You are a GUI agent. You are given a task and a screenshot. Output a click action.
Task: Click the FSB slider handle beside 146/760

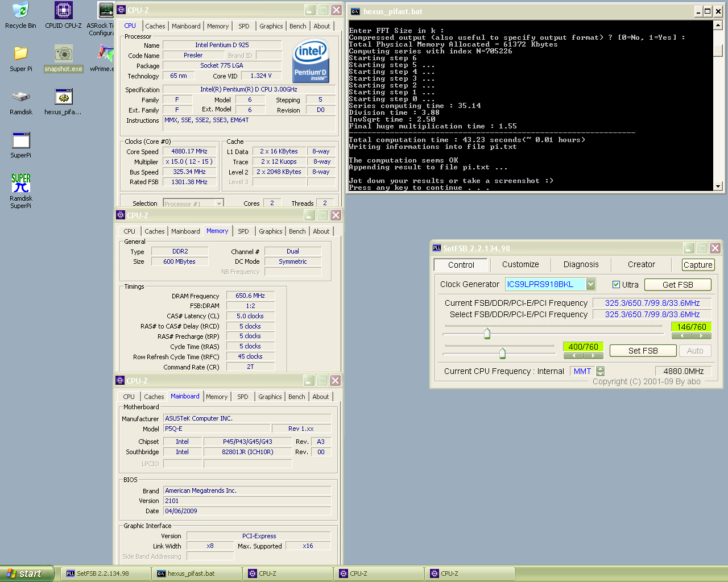487,333
